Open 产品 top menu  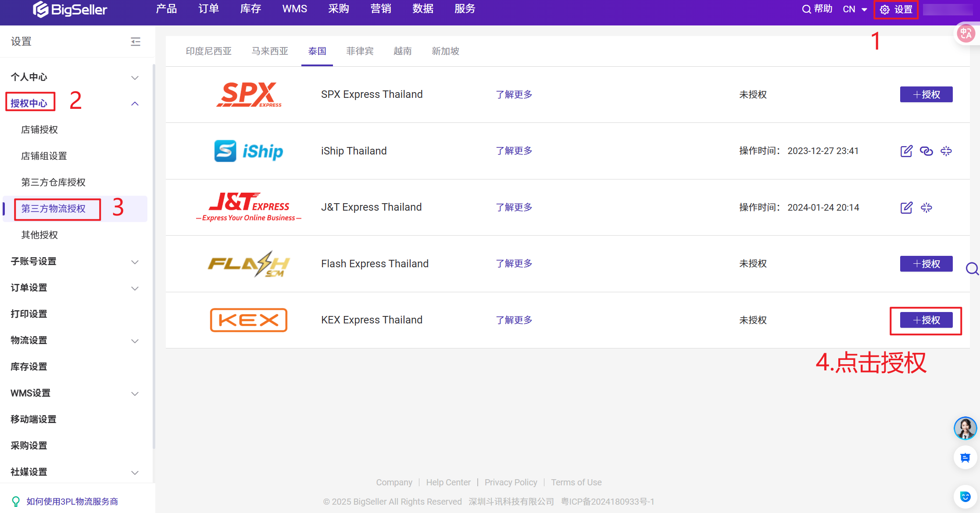(166, 9)
